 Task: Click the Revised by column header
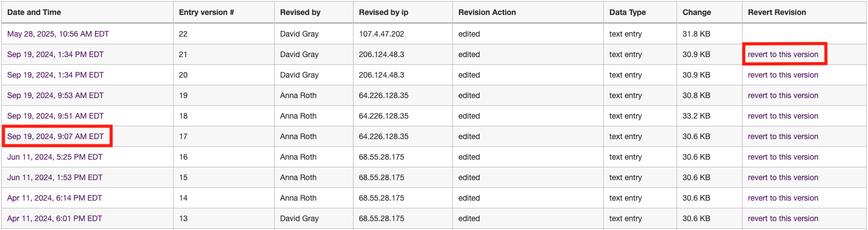click(x=300, y=12)
